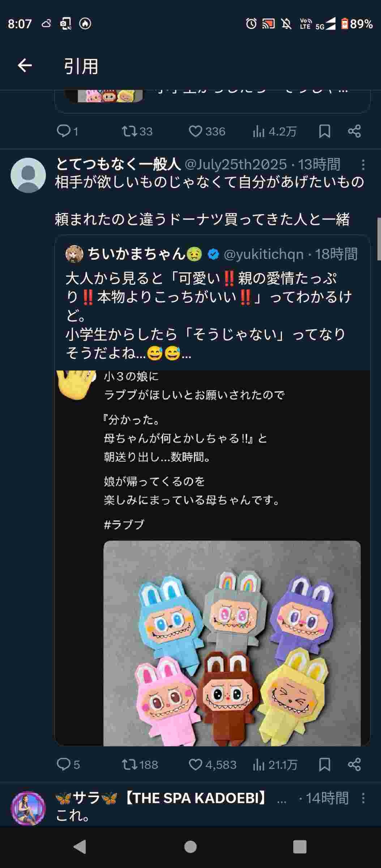Open replies on the 4,583-like post

68,764
